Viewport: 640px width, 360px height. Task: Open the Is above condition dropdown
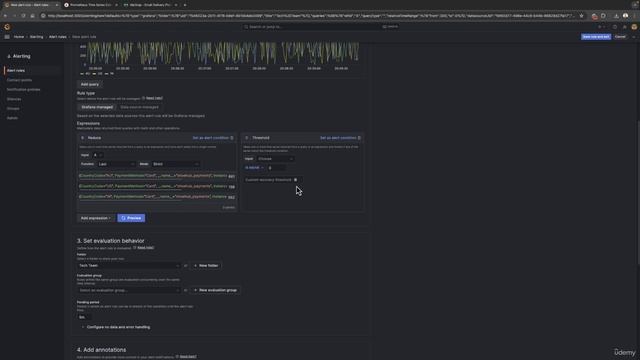tap(254, 168)
